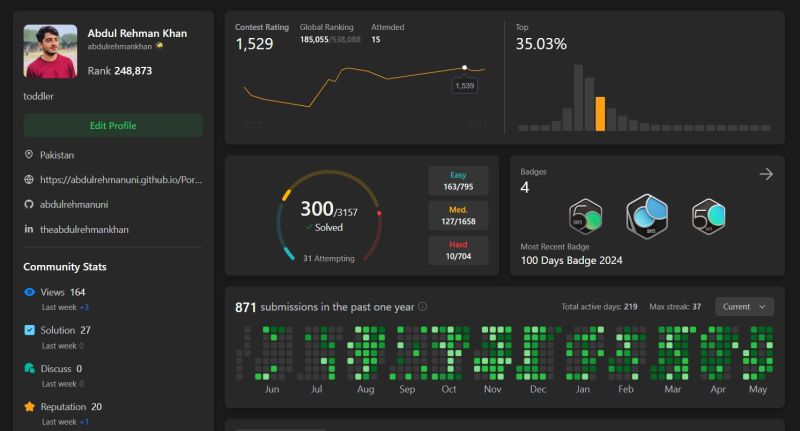The width and height of the screenshot is (800, 431).
Task: Open the abdulrehmanuni.github.io portfolio link
Action: tap(121, 180)
